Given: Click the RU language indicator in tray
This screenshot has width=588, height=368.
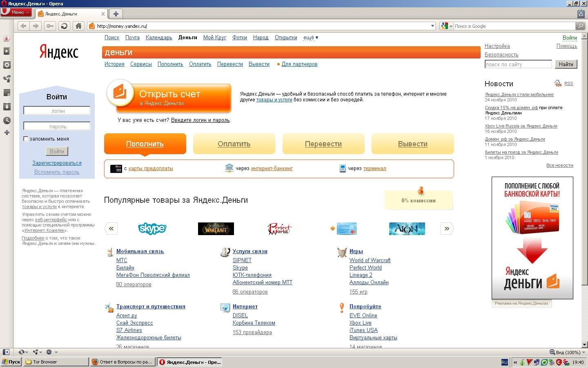Looking at the screenshot, I should pyautogui.click(x=504, y=362).
